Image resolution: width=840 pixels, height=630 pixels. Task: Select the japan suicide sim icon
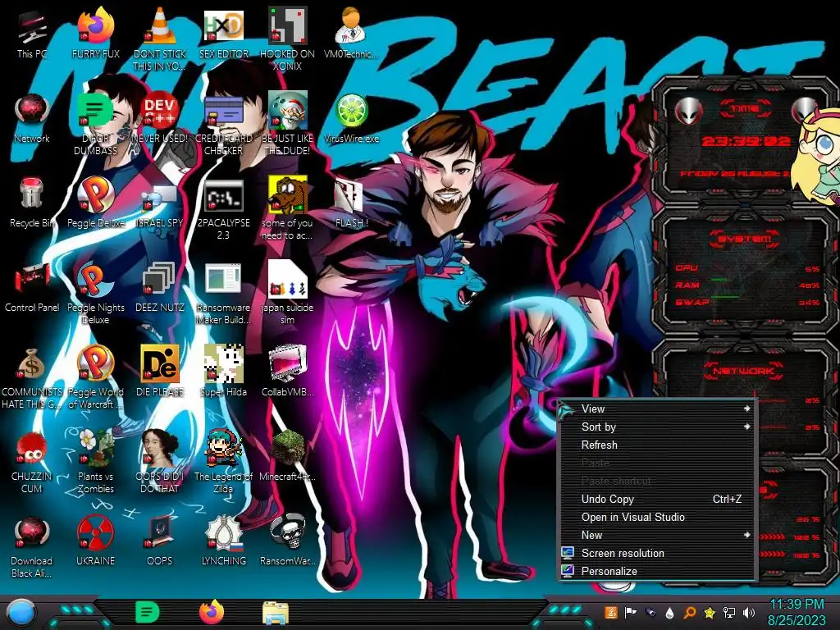tap(288, 293)
